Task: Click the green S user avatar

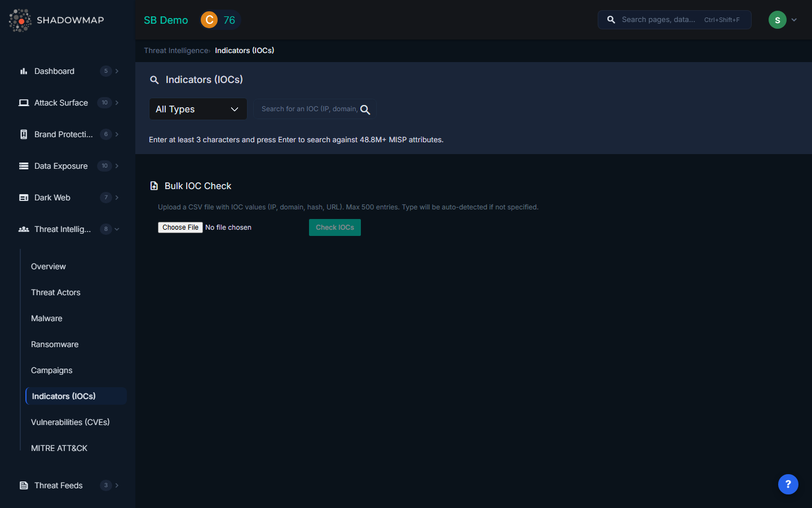Action: pyautogui.click(x=777, y=20)
